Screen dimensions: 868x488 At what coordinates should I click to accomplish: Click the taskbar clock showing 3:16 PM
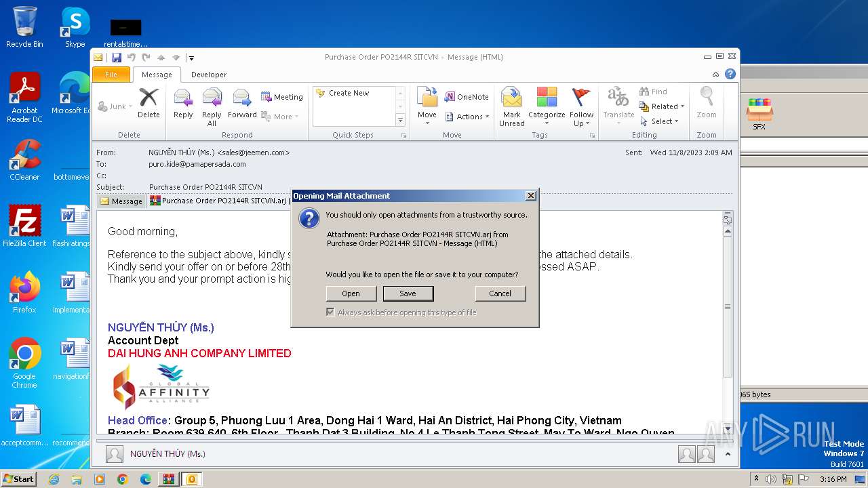[x=833, y=479]
